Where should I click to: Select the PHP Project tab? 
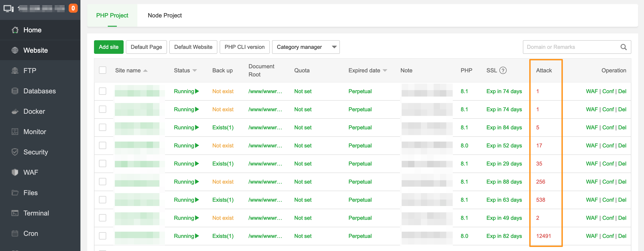(x=112, y=15)
